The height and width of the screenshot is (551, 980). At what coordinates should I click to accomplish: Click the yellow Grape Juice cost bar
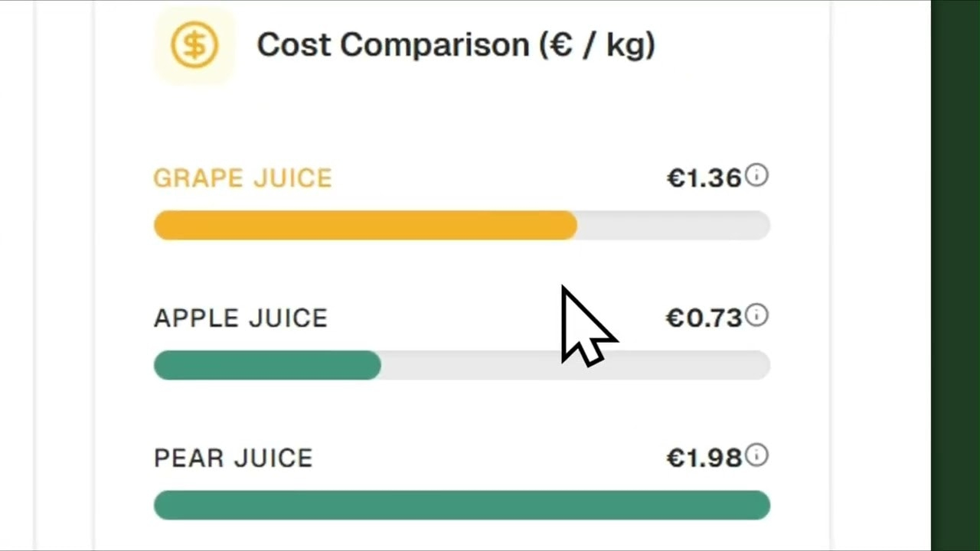point(365,226)
